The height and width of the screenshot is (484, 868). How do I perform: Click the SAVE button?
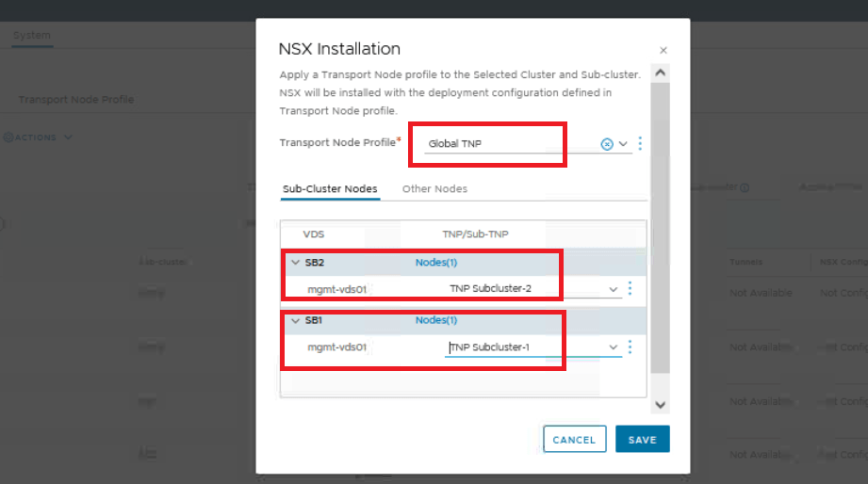tap(642, 440)
